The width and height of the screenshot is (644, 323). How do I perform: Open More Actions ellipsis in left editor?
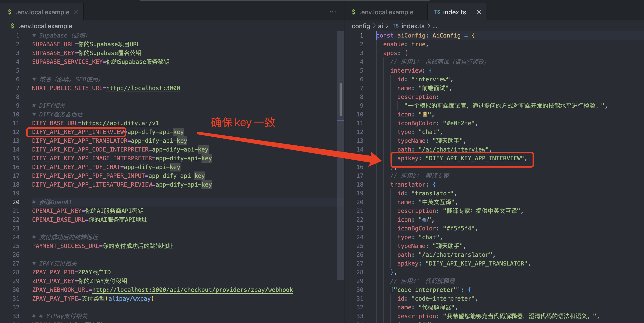pyautogui.click(x=332, y=12)
